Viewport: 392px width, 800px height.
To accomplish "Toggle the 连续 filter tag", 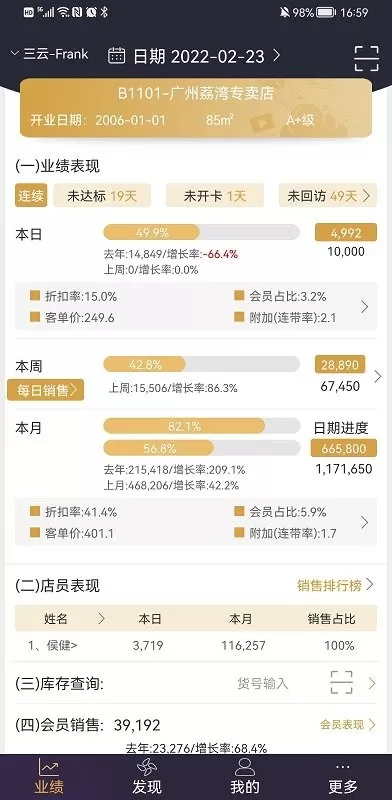I will pyautogui.click(x=31, y=195).
